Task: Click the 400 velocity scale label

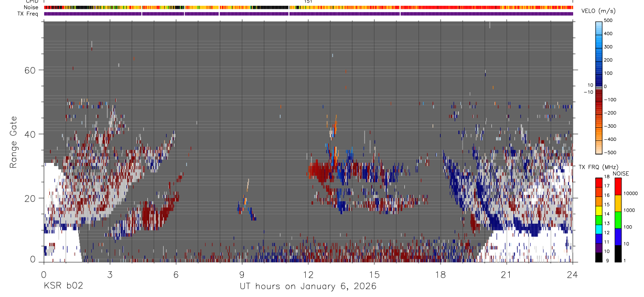Action: pyautogui.click(x=609, y=34)
